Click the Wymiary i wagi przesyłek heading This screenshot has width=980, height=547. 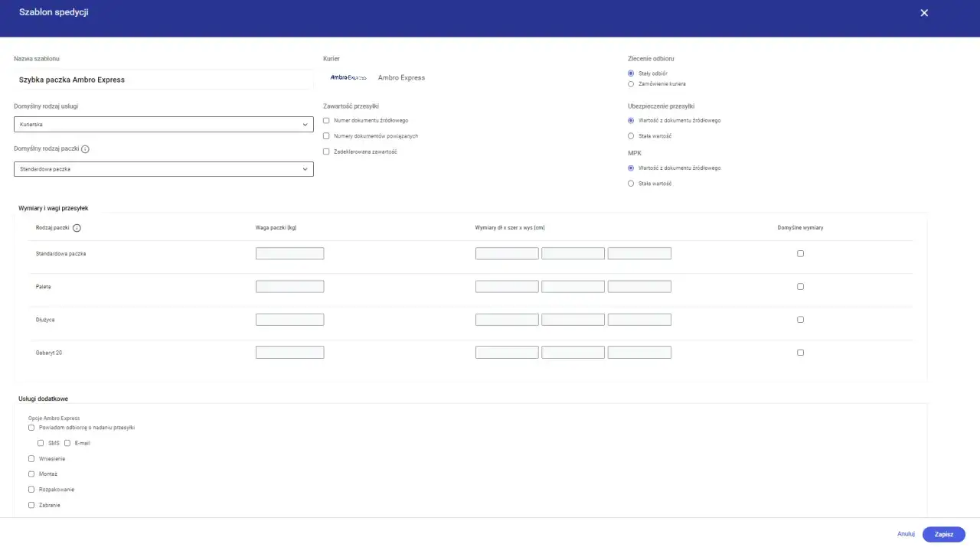[x=54, y=208]
